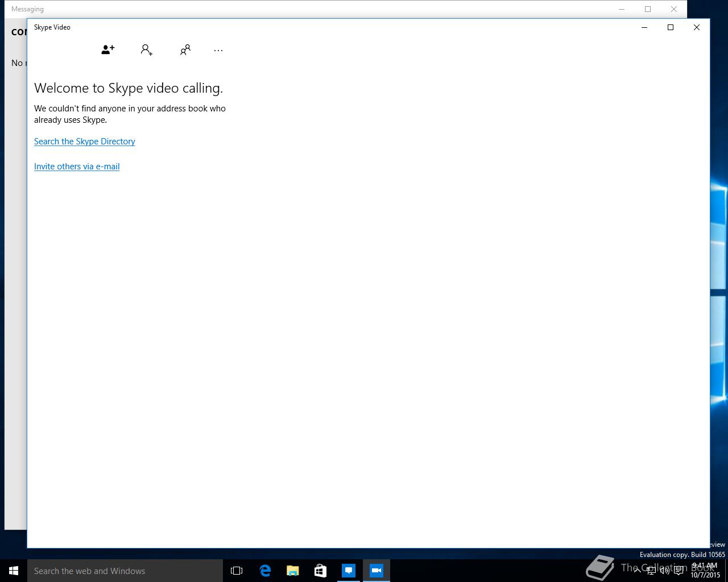Open the Windows Store taskbar icon

pyautogui.click(x=321, y=571)
